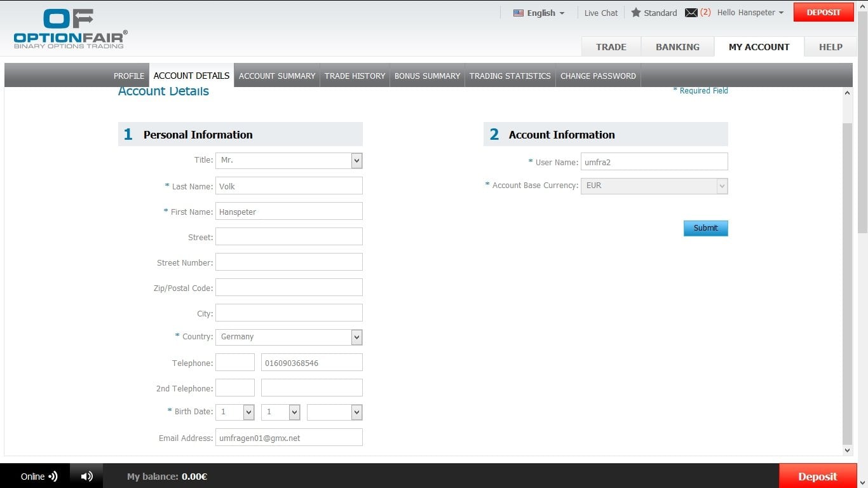Open the English language dropdown
Image resolution: width=868 pixels, height=488 pixels.
tap(539, 13)
